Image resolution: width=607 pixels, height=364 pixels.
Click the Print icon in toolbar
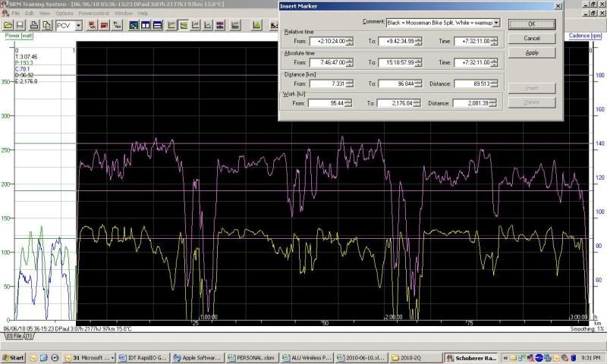point(33,25)
